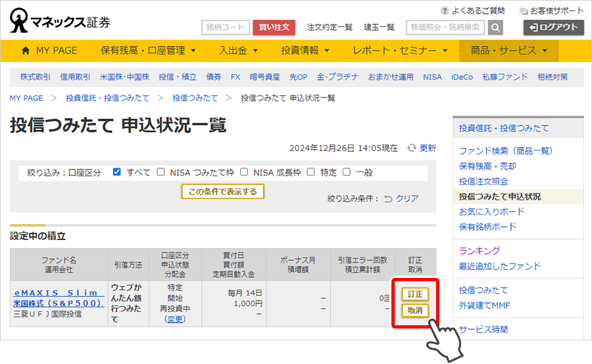
Task: Check the 一般 account checkbox
Action: coord(347,172)
